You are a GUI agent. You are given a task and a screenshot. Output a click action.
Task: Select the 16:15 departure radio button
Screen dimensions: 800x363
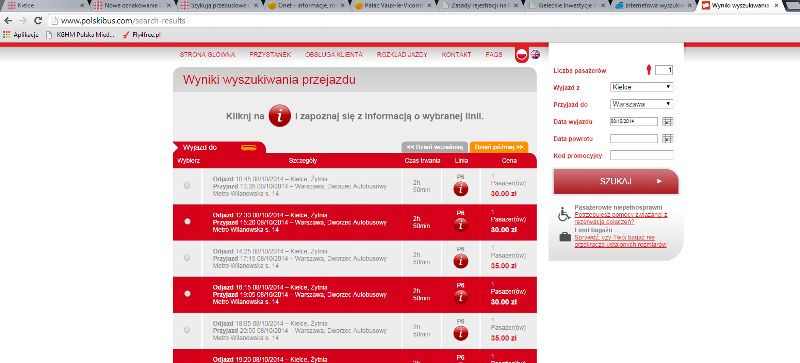187,294
